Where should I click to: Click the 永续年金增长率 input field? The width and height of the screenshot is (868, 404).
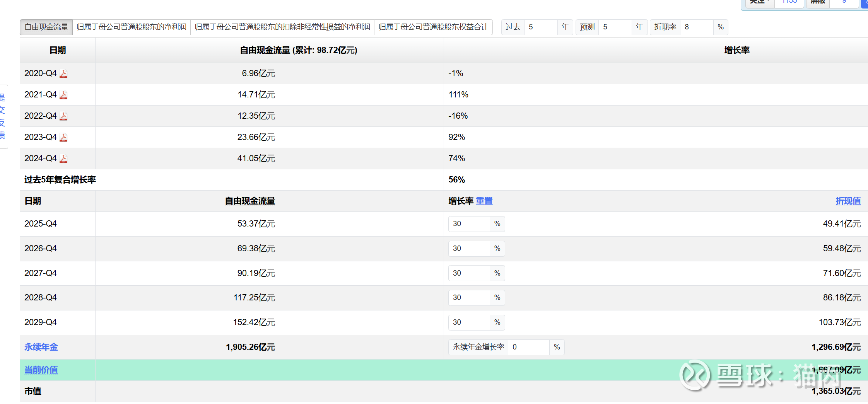[x=528, y=347]
